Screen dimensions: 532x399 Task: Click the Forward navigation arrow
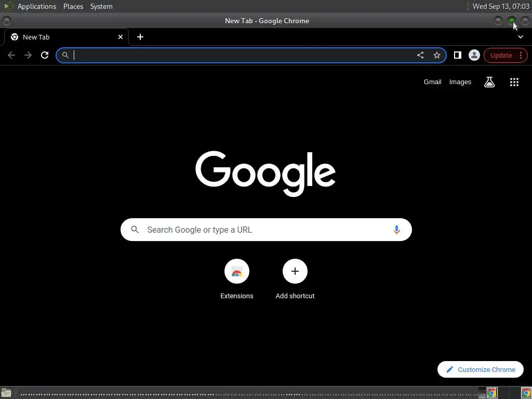pyautogui.click(x=28, y=55)
